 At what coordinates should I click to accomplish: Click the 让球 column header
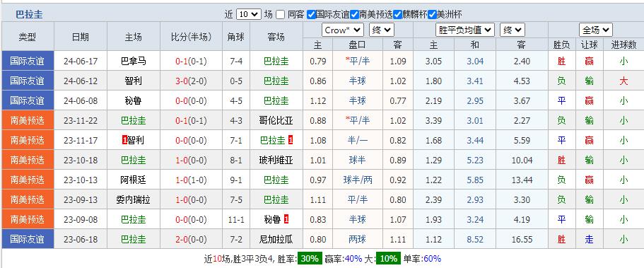(590, 45)
